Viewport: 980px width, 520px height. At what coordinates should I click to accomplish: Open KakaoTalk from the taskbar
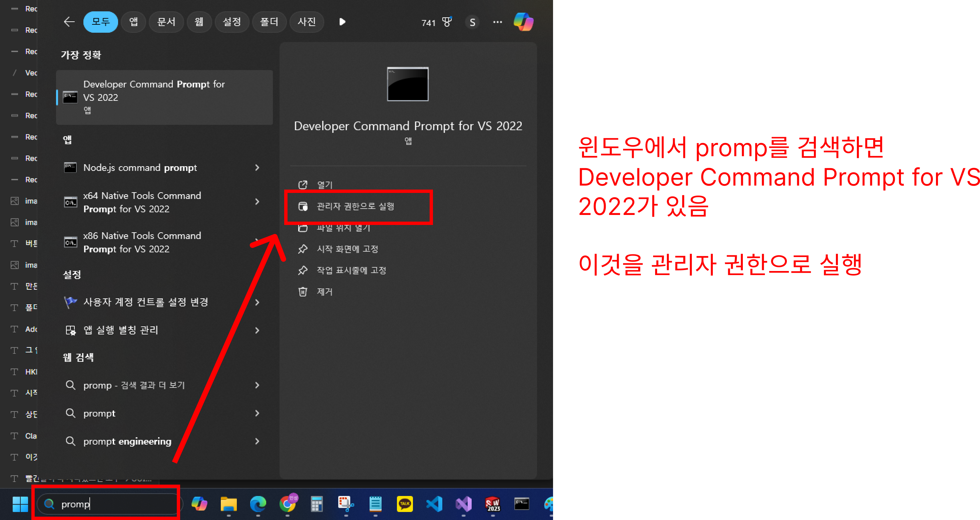click(405, 504)
